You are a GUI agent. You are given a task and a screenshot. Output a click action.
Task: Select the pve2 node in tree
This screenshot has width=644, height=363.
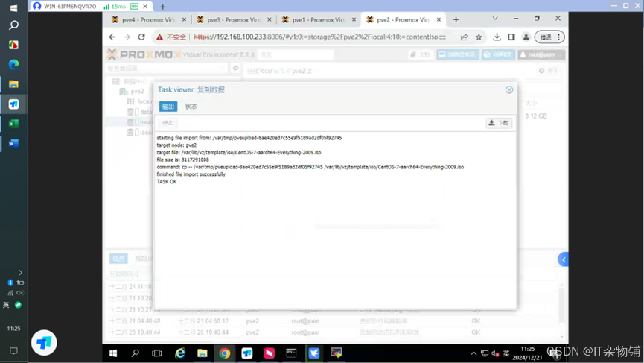[133, 91]
